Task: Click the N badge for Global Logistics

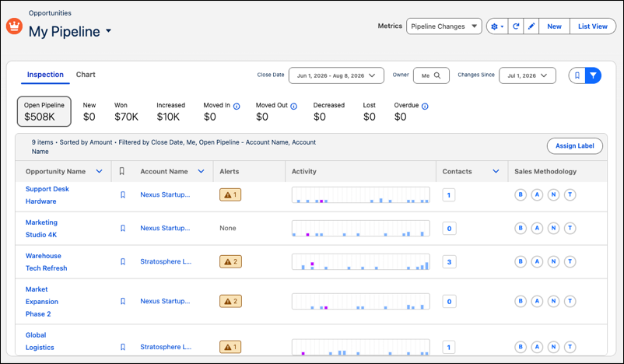Action: pyautogui.click(x=553, y=347)
